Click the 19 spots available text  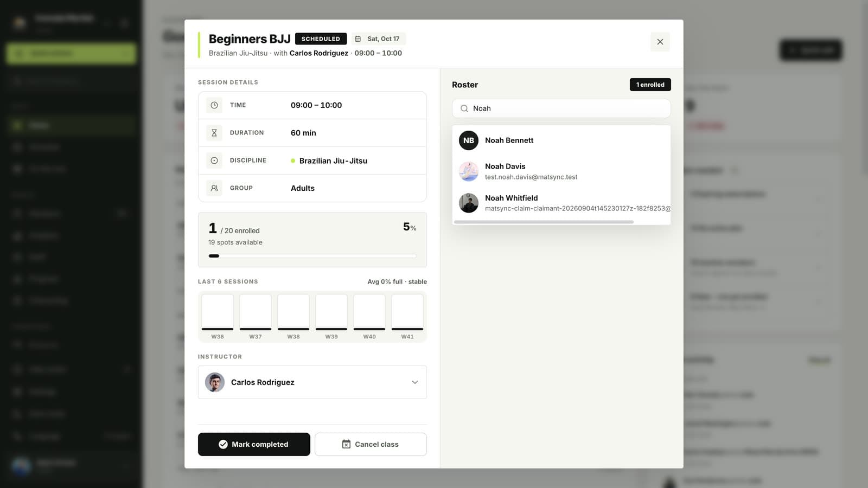click(x=235, y=242)
